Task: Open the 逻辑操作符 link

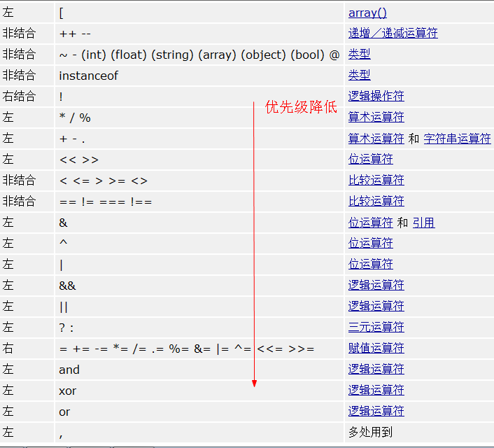Action: tap(376, 96)
